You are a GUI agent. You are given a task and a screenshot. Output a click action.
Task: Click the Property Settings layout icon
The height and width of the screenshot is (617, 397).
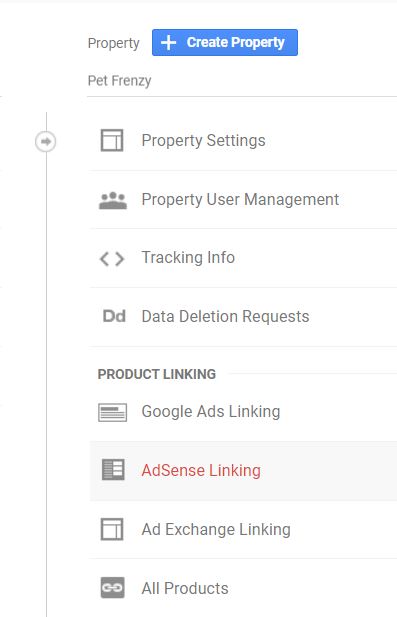(112, 140)
